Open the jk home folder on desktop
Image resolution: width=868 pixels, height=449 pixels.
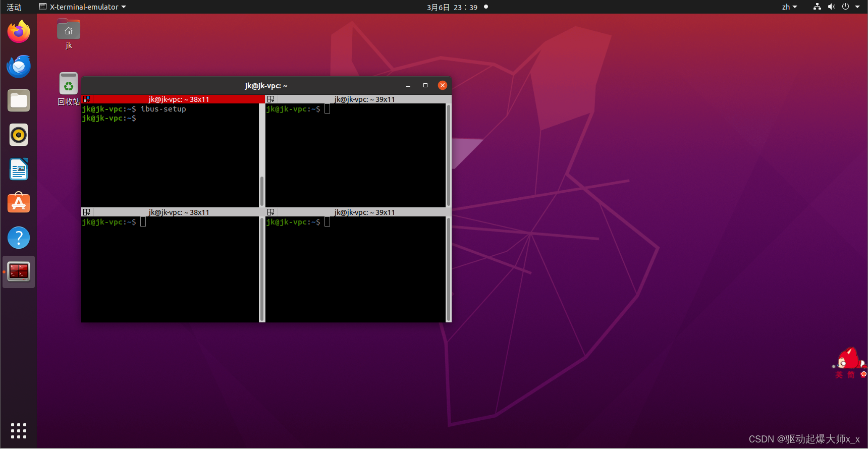tap(69, 34)
